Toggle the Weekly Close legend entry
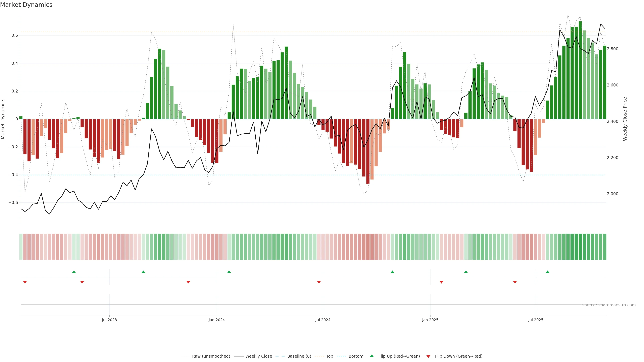This screenshot has width=644, height=362. click(258, 356)
